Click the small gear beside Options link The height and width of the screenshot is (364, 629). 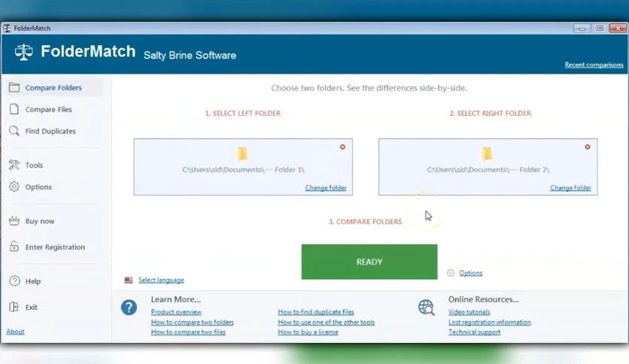point(451,273)
